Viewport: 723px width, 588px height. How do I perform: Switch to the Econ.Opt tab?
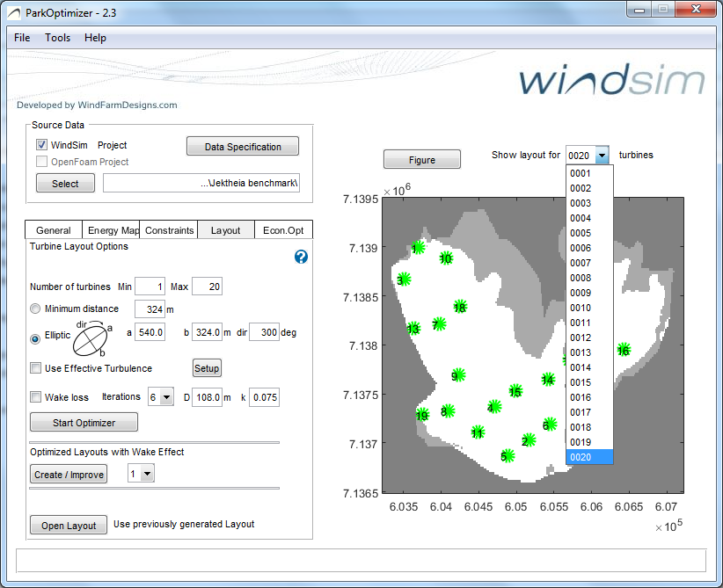283,230
